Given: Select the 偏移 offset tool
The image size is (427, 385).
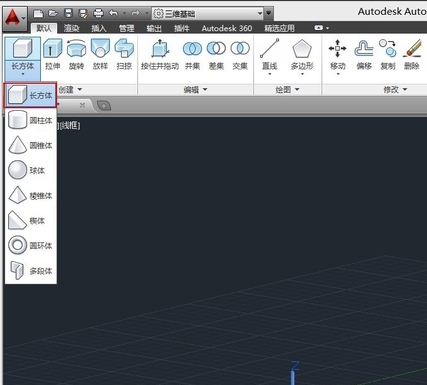Looking at the screenshot, I should (x=364, y=55).
